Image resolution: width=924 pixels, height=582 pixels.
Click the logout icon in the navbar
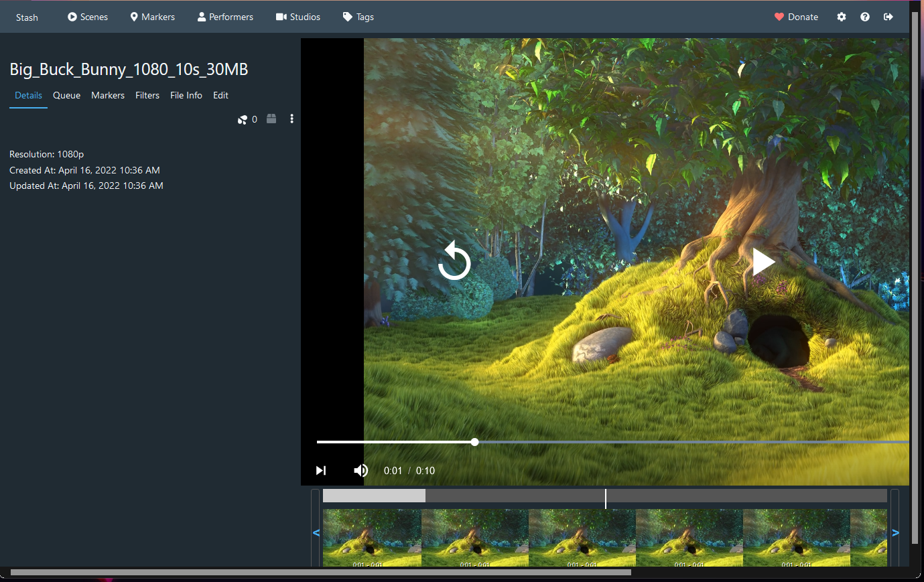(x=888, y=17)
